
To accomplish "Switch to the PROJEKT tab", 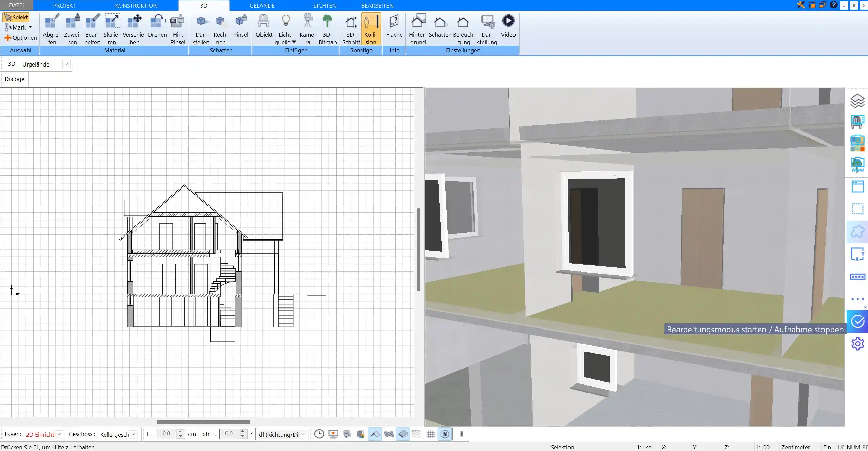I will click(x=64, y=5).
